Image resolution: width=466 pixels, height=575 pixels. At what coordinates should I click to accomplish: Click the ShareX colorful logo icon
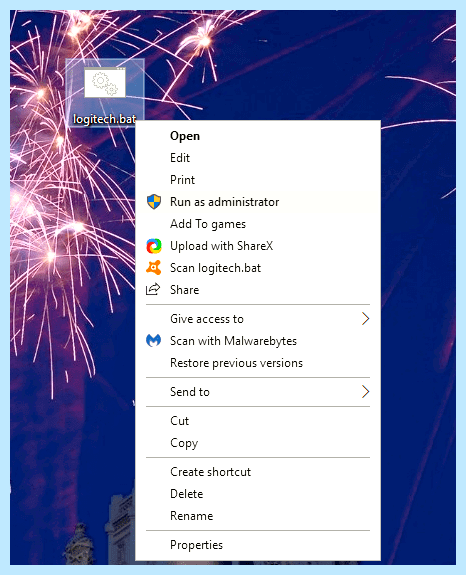click(154, 246)
